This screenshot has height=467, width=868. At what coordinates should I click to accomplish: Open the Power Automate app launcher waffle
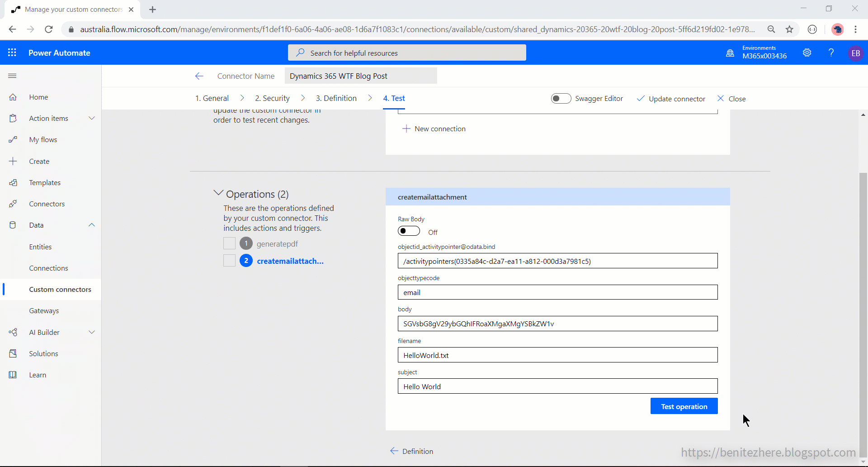(12, 52)
